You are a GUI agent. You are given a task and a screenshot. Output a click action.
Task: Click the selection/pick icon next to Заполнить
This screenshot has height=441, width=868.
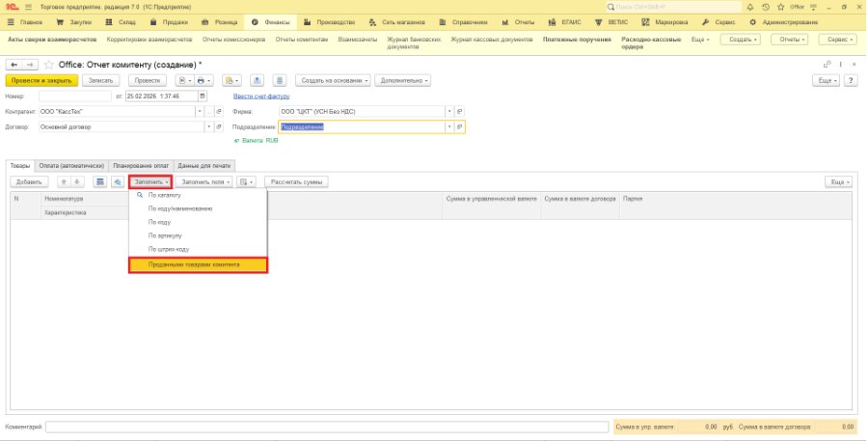118,181
